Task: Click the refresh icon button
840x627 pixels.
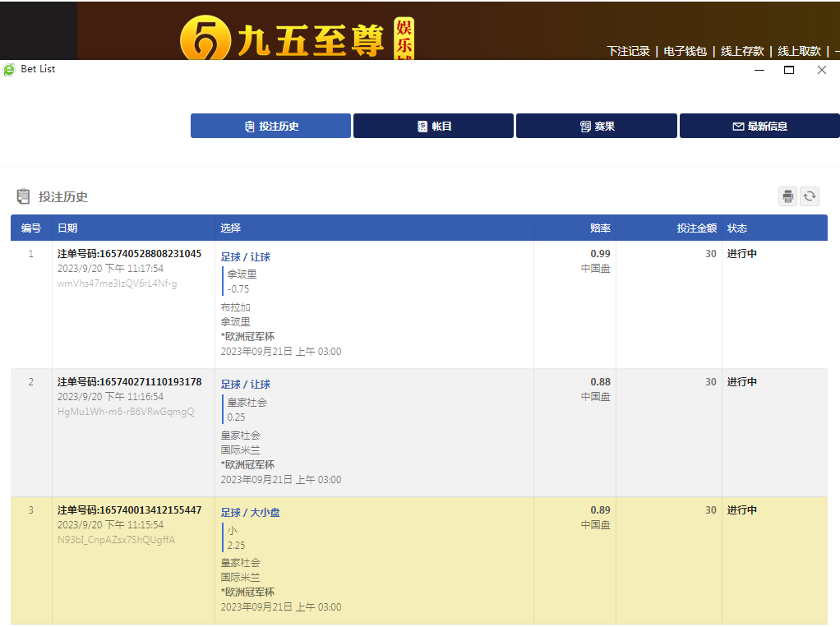Action: (x=810, y=196)
